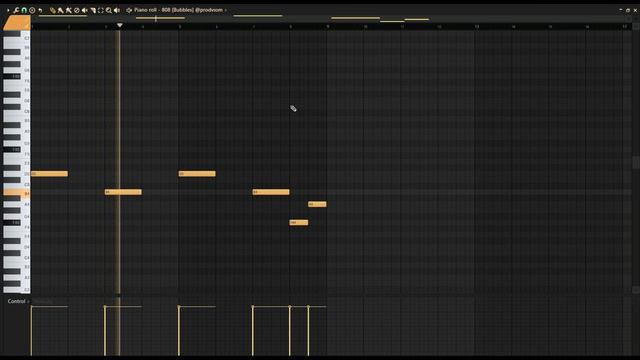
Task: Open the Control lane dropdown
Action: coord(18,301)
